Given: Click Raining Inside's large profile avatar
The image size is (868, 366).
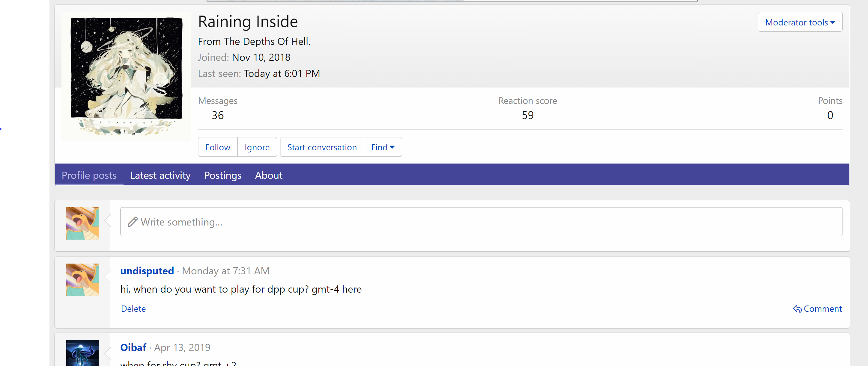Looking at the screenshot, I should [126, 76].
